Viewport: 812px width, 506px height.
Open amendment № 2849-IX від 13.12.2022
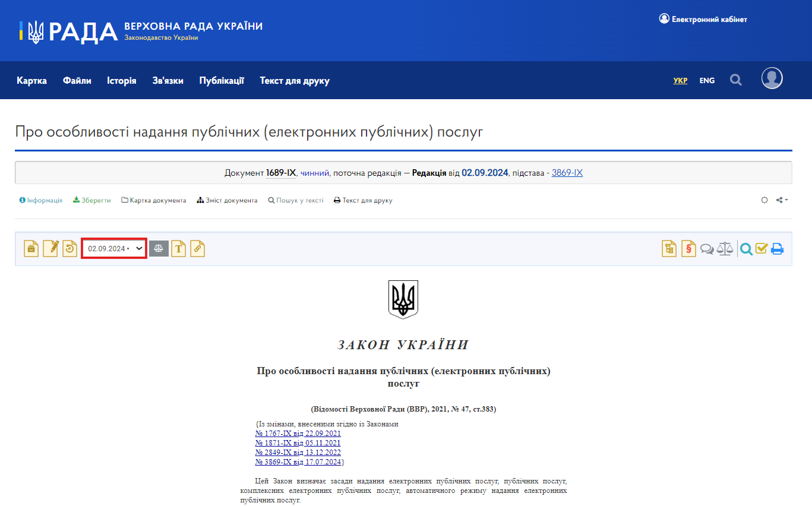298,453
